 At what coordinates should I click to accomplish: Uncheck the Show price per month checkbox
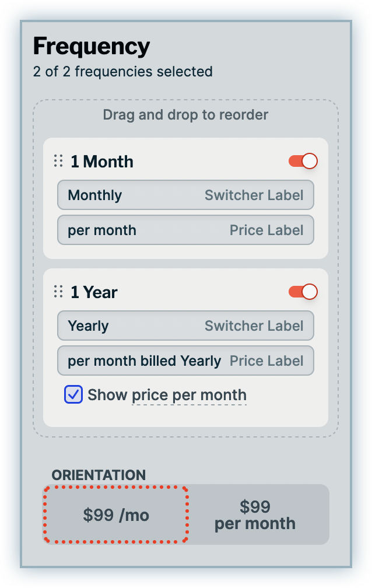[73, 395]
